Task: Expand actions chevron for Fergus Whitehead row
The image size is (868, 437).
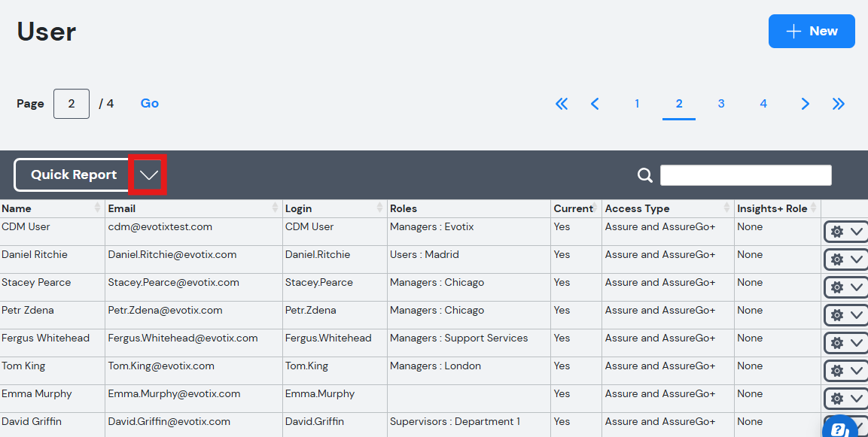Action: [857, 342]
